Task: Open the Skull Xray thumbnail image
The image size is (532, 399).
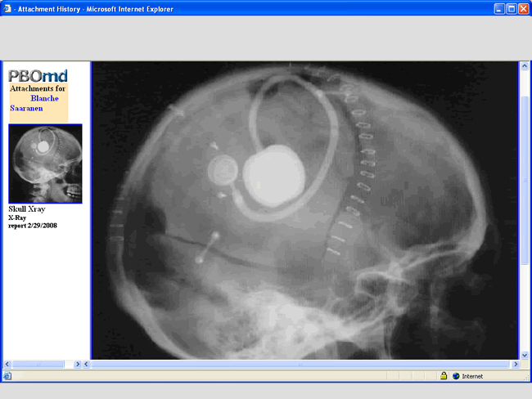Action: pyautogui.click(x=45, y=164)
